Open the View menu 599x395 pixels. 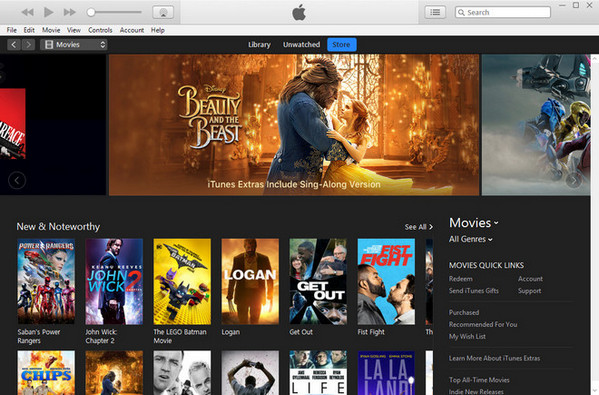74,30
